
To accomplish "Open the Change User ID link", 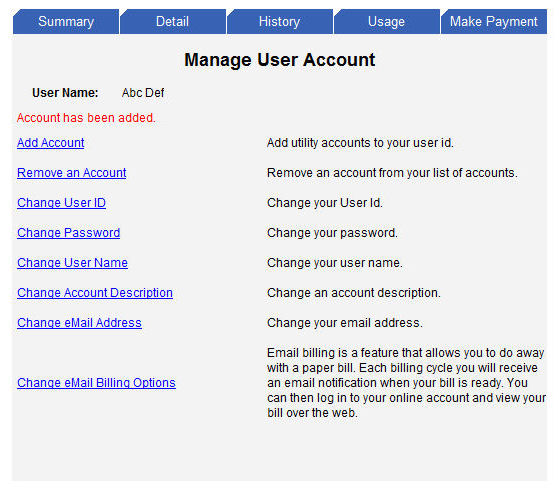I will point(61,202).
